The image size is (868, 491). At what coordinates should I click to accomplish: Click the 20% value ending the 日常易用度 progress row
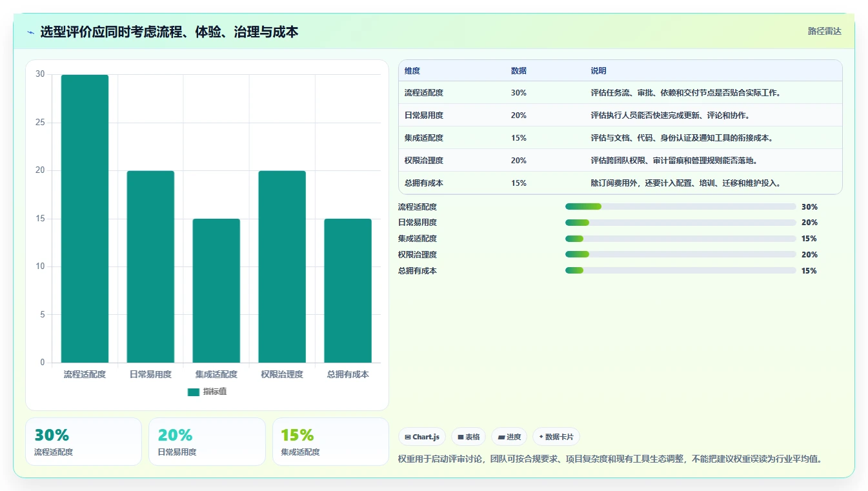(809, 223)
